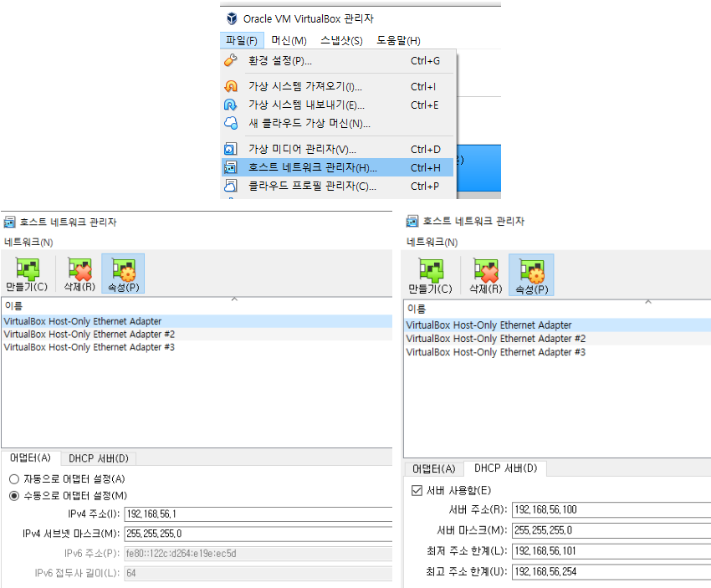Choose 새 클라우드 가상 머신(N)... entry
Image resolution: width=711 pixels, height=588 pixels.
click(x=338, y=123)
